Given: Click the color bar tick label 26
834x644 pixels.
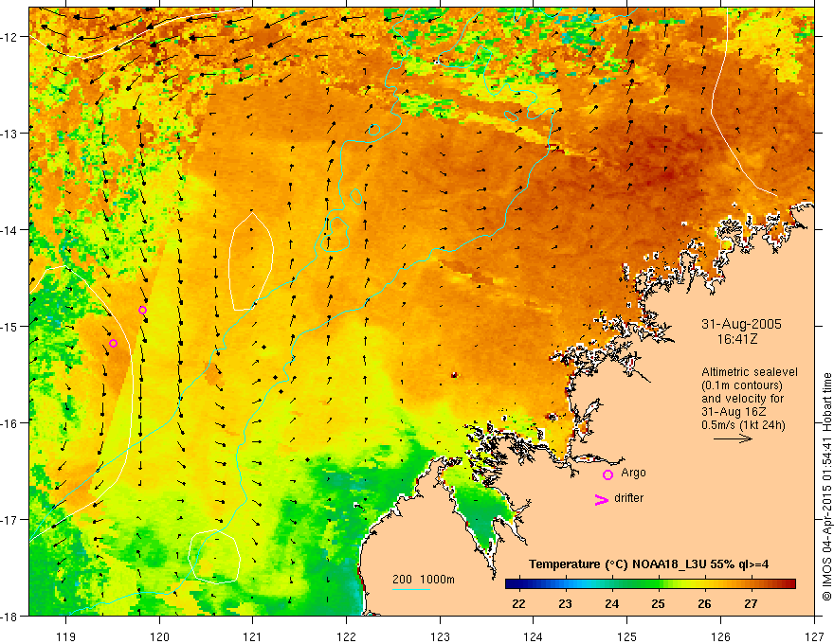Looking at the screenshot, I should click(705, 604).
